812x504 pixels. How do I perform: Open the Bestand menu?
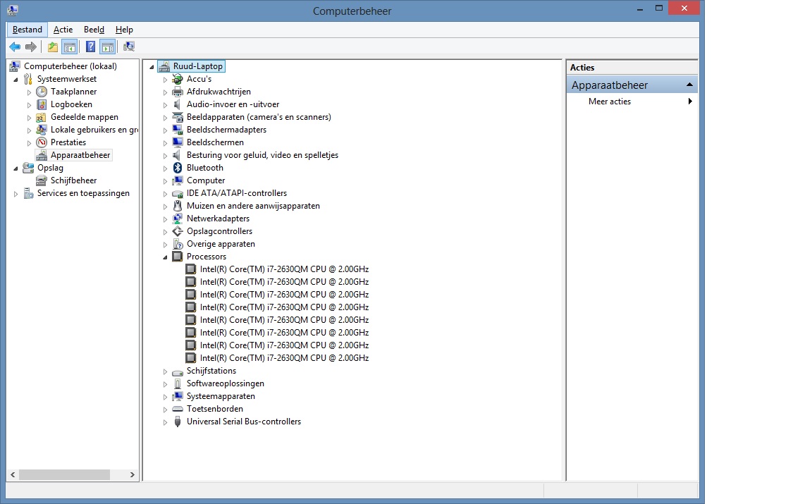point(27,30)
